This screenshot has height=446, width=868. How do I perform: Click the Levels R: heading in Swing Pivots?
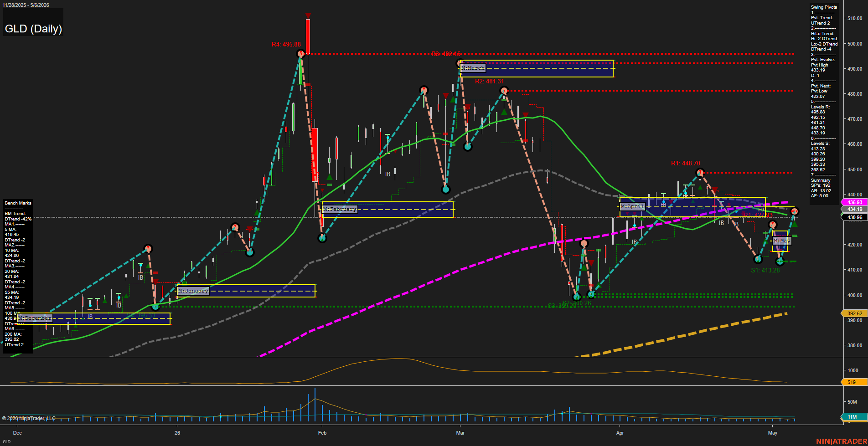(x=820, y=107)
